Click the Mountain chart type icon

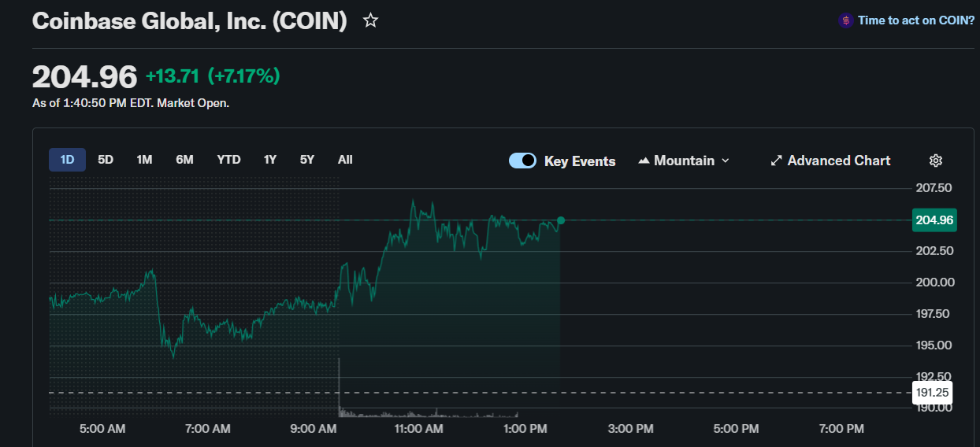coord(644,161)
